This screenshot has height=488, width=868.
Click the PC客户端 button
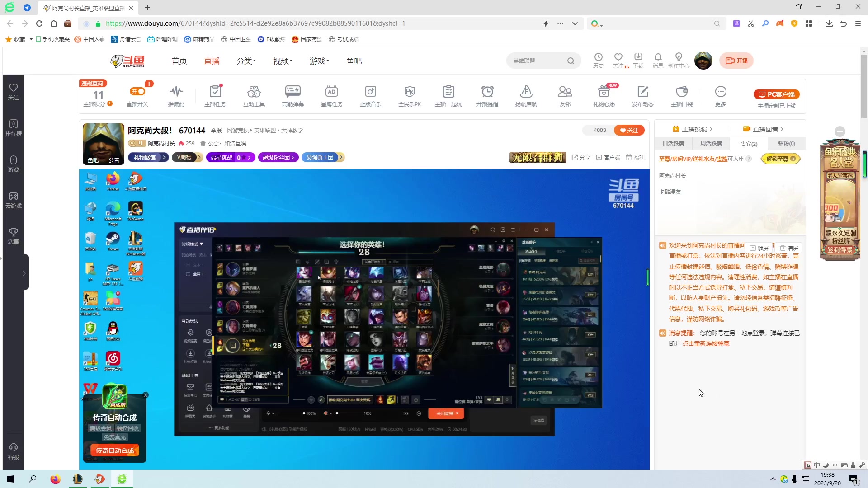click(777, 94)
